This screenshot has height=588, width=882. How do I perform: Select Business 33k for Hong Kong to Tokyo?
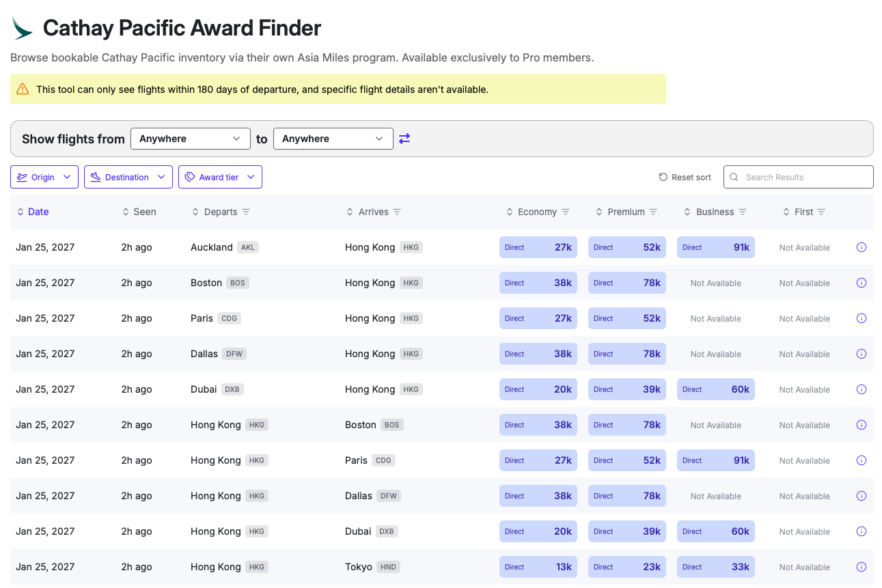tap(716, 567)
